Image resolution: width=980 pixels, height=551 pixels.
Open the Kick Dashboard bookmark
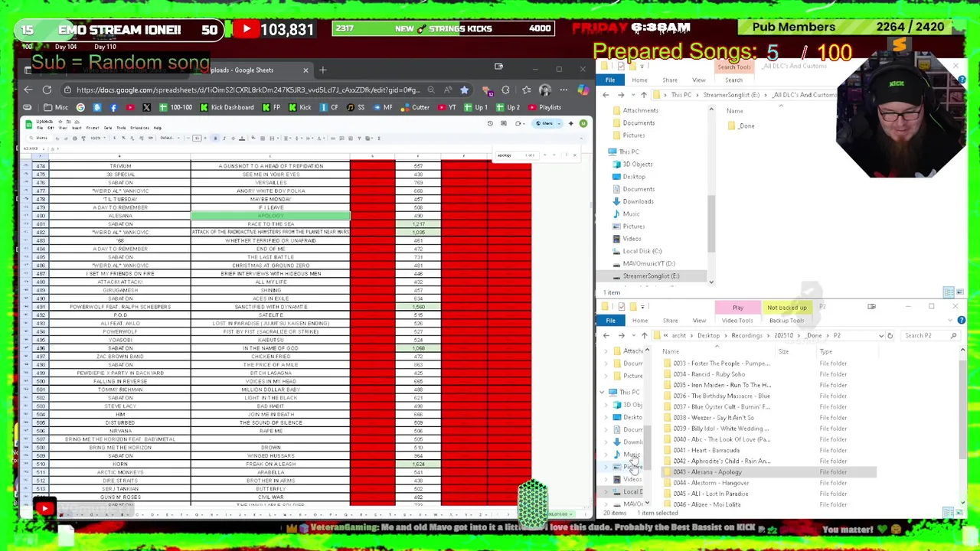click(x=227, y=107)
